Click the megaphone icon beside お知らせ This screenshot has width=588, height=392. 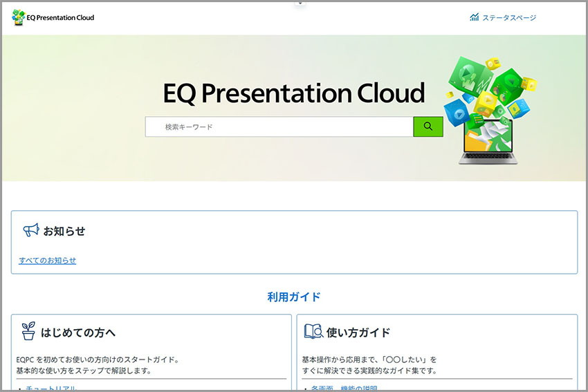[x=31, y=230]
